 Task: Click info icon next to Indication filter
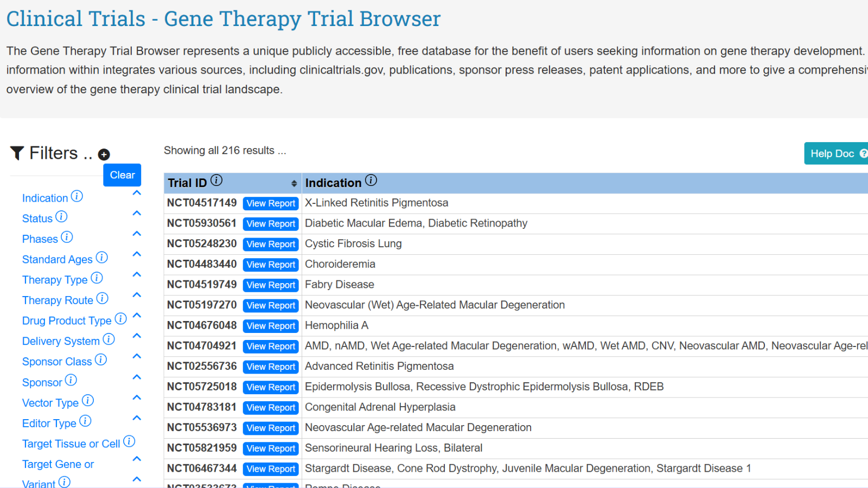pos(77,196)
